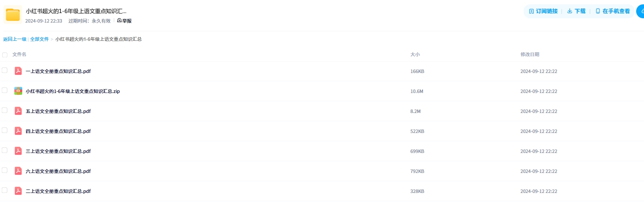644x206 pixels.
Task: Click the PDF icon for 六上语文全册重点知识汇总
Action: [x=18, y=171]
